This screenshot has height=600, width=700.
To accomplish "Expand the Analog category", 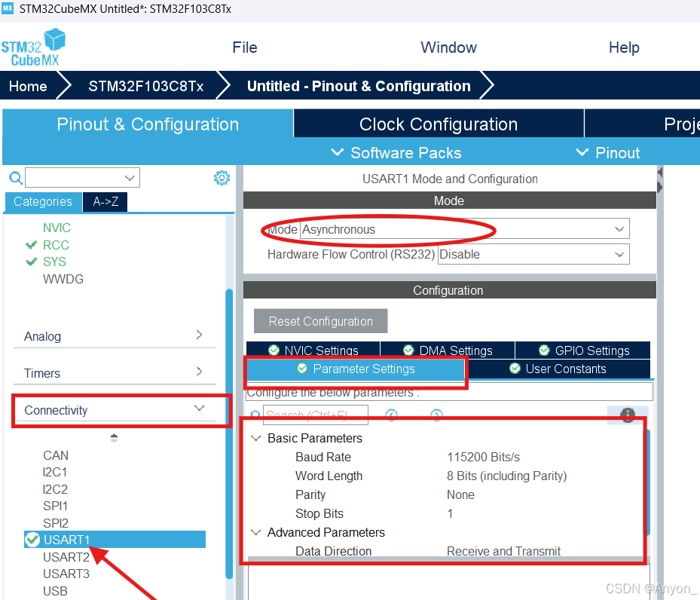I will tap(115, 335).
